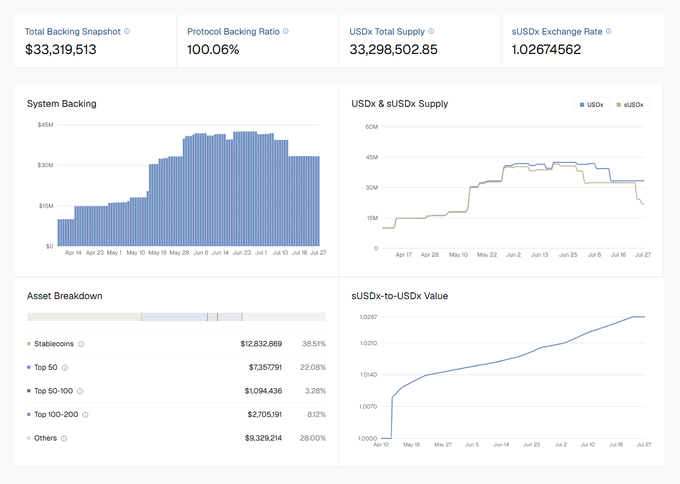The width and height of the screenshot is (680, 484).
Task: Click the $7,357,791 Top 50 amount
Action: (265, 367)
